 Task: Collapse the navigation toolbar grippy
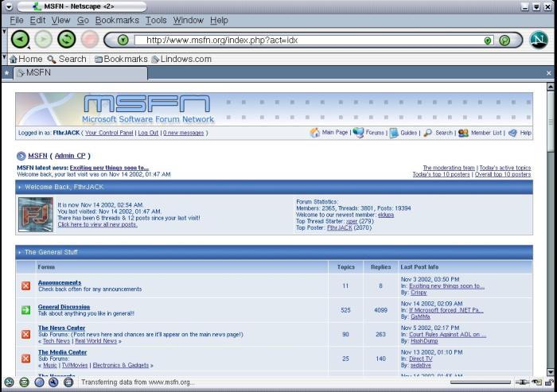(4, 40)
